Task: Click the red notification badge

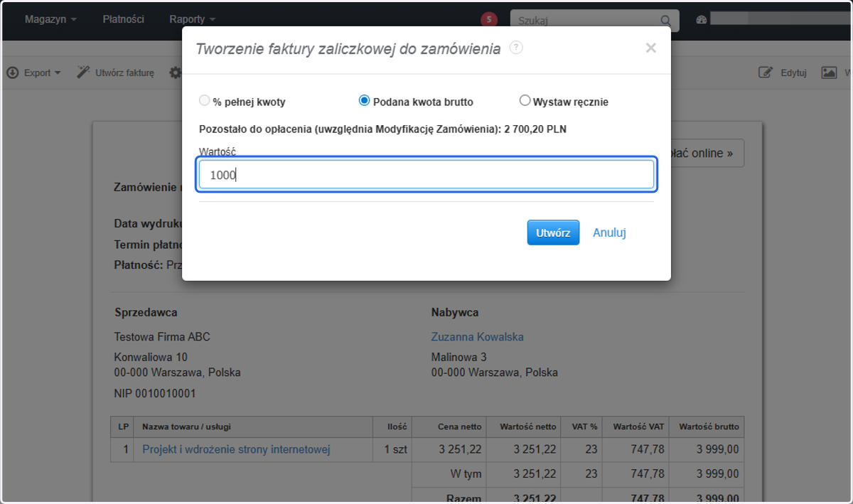Action: click(489, 20)
